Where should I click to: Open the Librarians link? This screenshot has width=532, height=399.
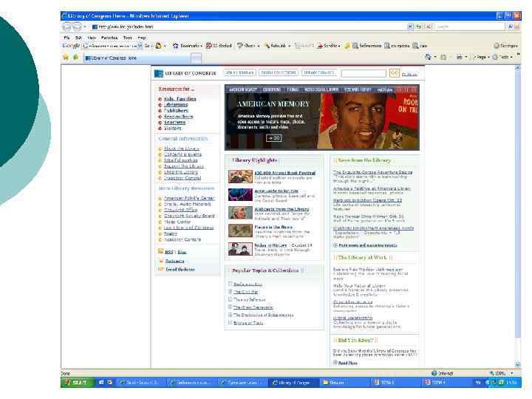(176, 104)
